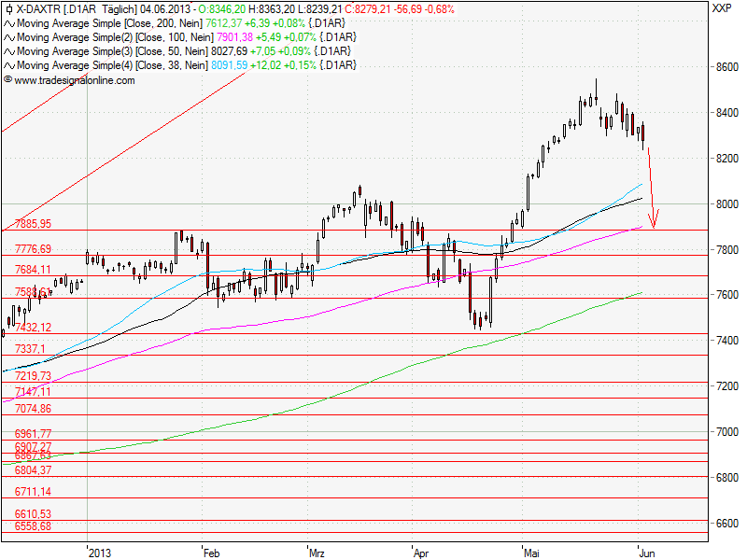This screenshot has width=747, height=560.
Task: Select the wave icon for the 50-period moving average
Action: tap(8, 50)
